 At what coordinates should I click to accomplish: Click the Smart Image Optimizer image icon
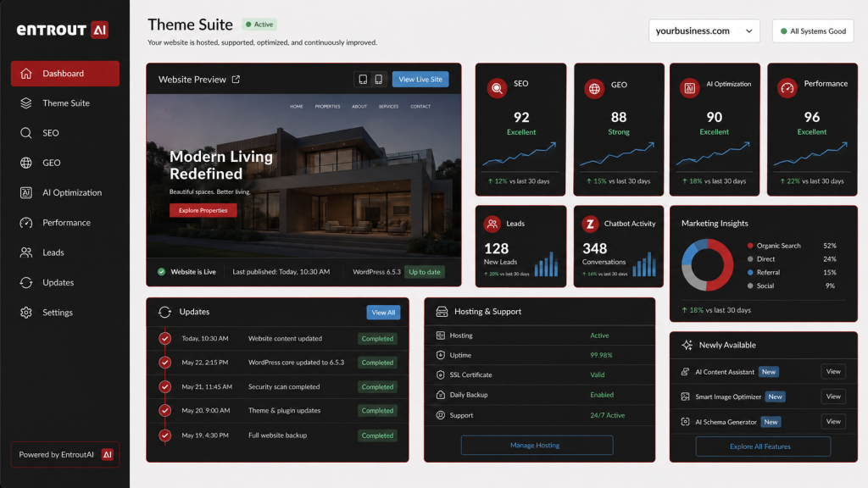[x=685, y=396]
